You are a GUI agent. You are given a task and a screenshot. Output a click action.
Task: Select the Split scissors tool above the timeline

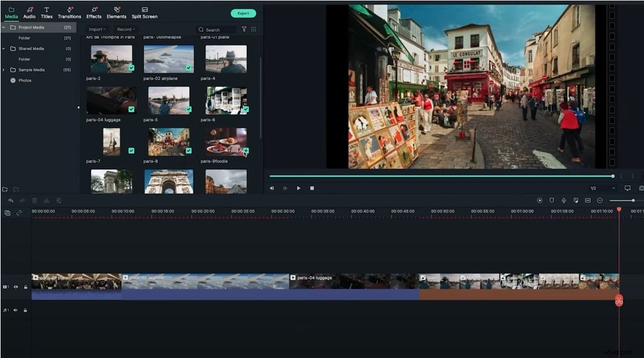(45, 200)
